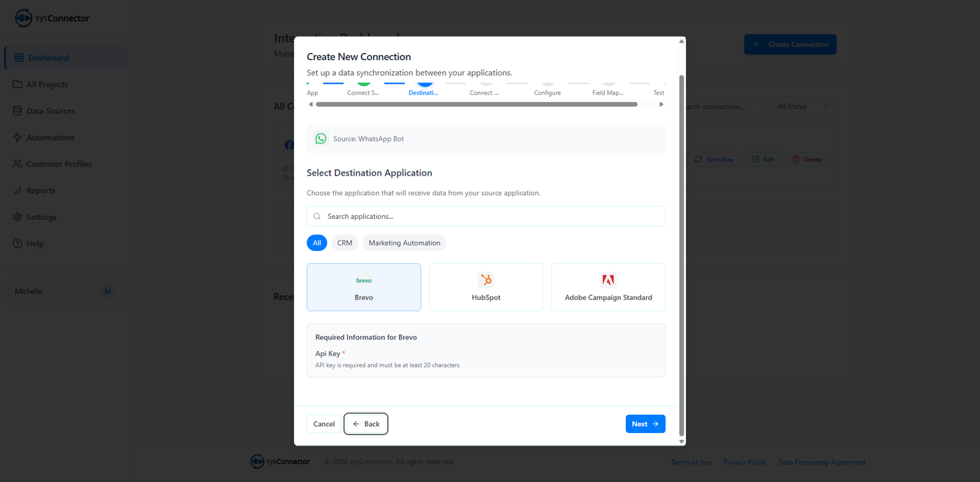
Task: Open the Privacy Policy link
Action: coord(745,462)
